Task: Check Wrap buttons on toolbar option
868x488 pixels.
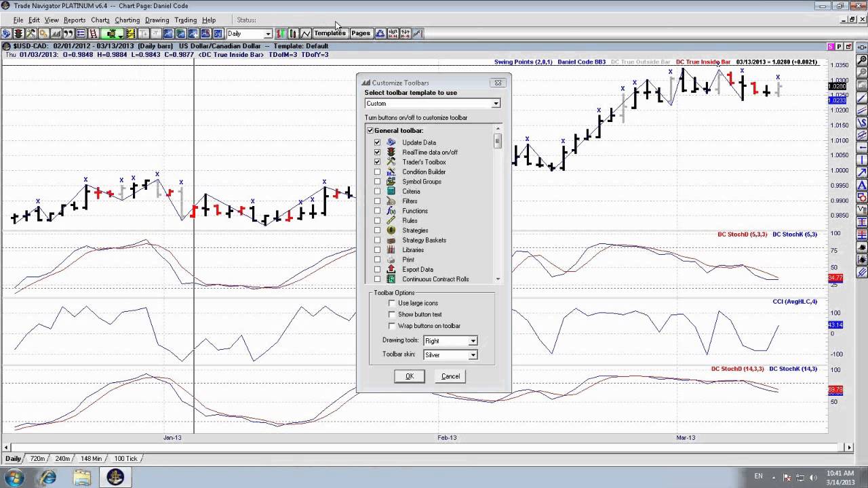Action: [392, 326]
